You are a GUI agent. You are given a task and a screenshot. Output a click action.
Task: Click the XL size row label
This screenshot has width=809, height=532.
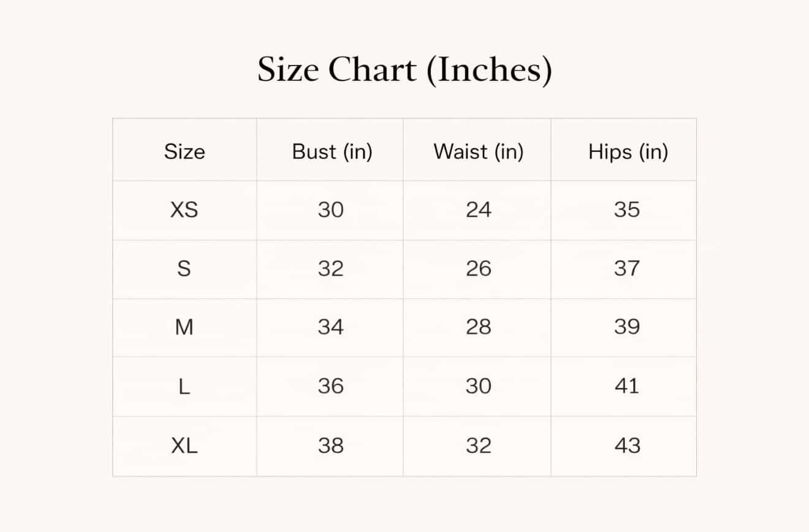coord(184,446)
